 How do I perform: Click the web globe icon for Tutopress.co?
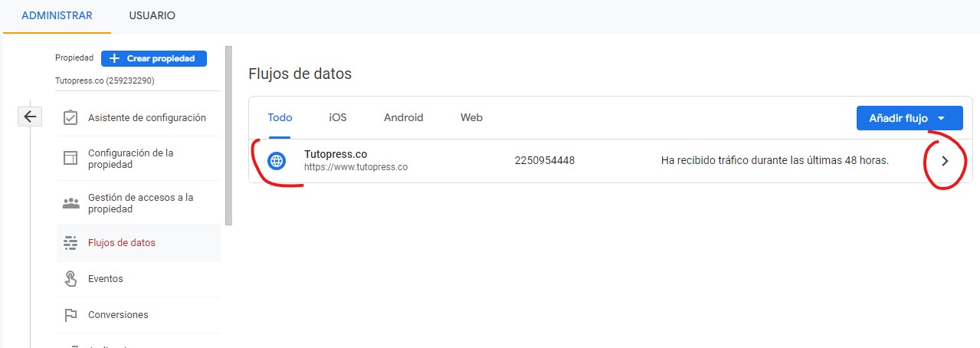(x=277, y=161)
